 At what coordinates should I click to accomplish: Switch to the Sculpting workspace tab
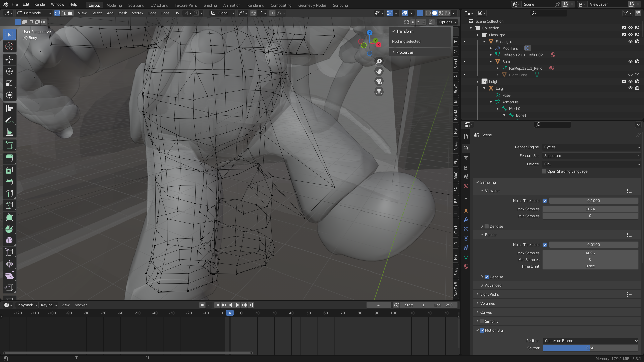tap(136, 5)
